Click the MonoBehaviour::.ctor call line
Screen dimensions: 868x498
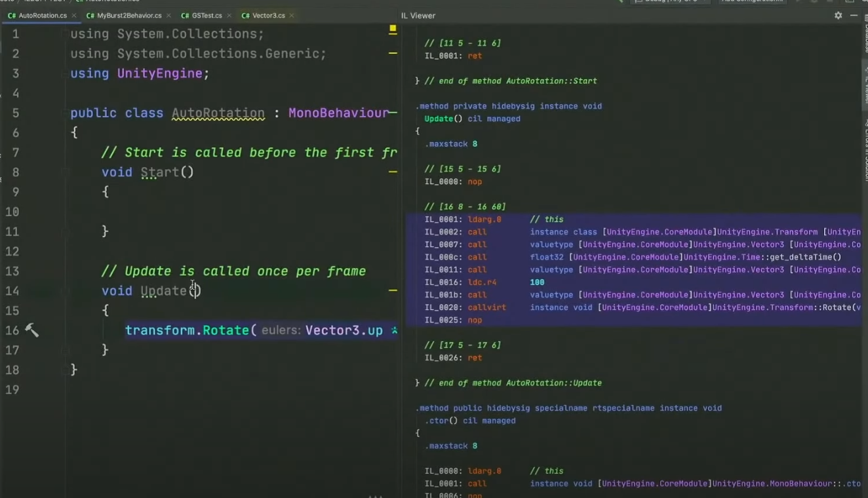(x=642, y=484)
